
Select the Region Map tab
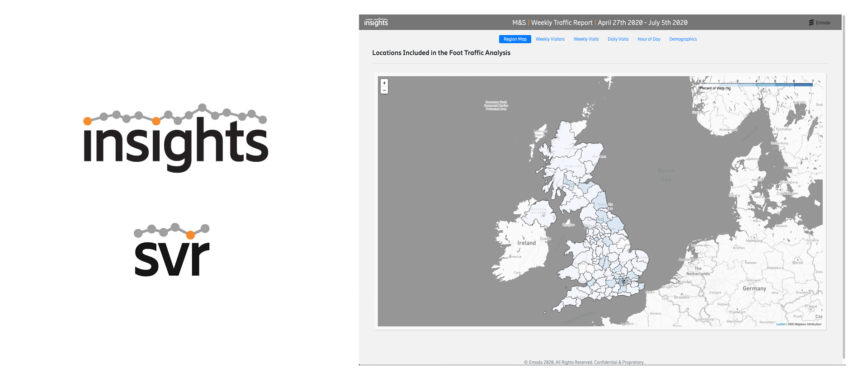(515, 39)
